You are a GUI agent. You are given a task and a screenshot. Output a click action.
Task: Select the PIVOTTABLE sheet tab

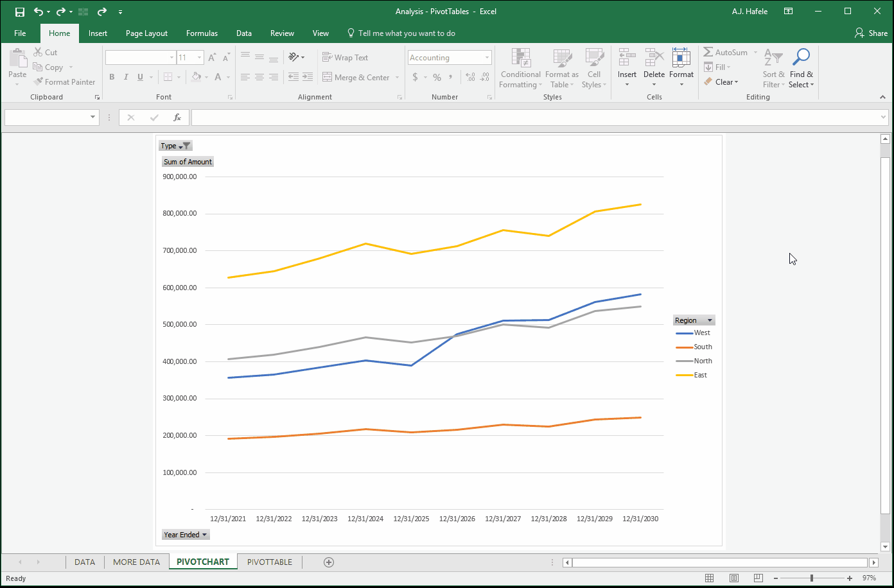[270, 562]
